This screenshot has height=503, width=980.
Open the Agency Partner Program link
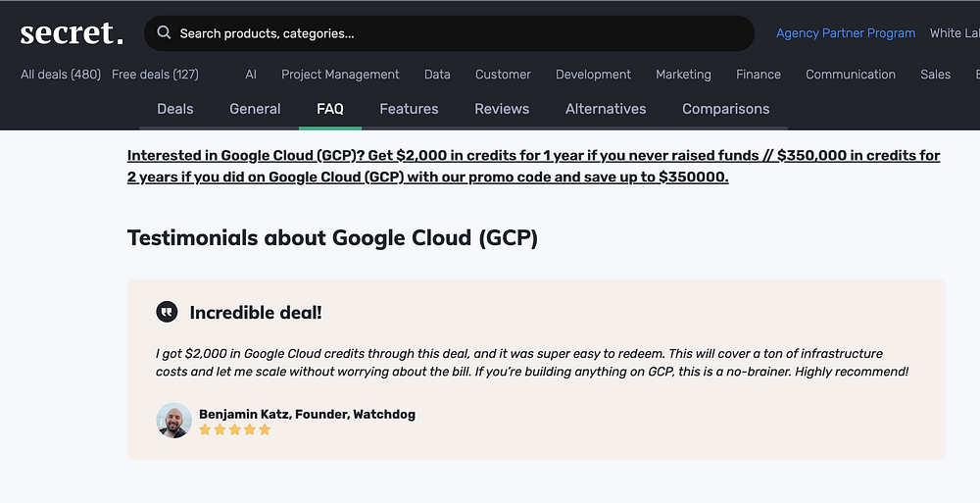(845, 33)
